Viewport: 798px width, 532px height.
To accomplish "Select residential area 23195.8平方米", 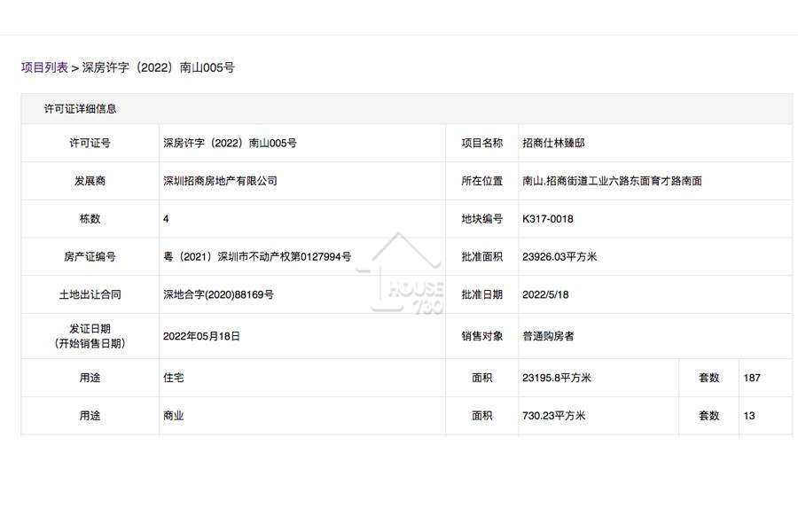I will tap(557, 378).
